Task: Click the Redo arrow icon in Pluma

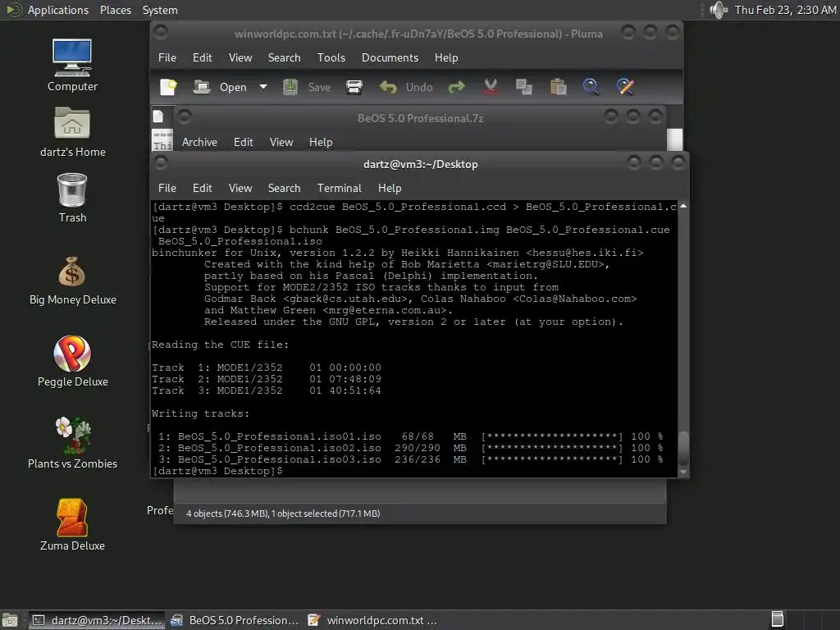Action: tap(456, 87)
